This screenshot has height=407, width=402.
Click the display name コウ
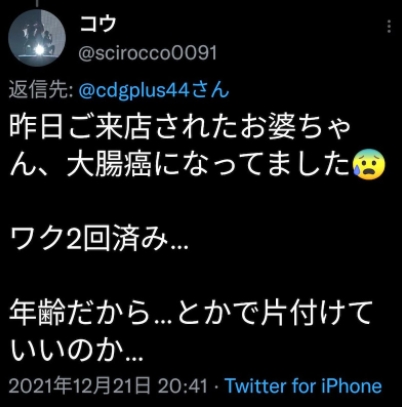(98, 24)
